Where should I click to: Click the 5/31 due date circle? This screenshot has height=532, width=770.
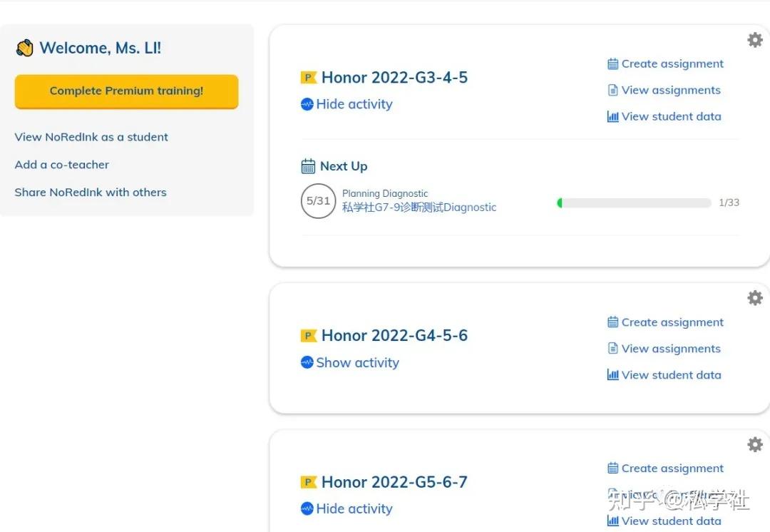(x=318, y=201)
